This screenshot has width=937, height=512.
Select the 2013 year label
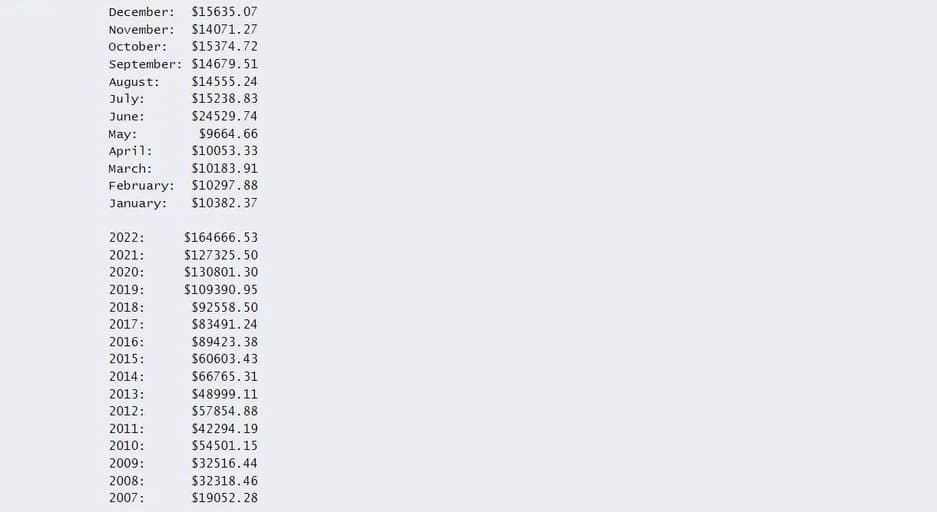(127, 394)
